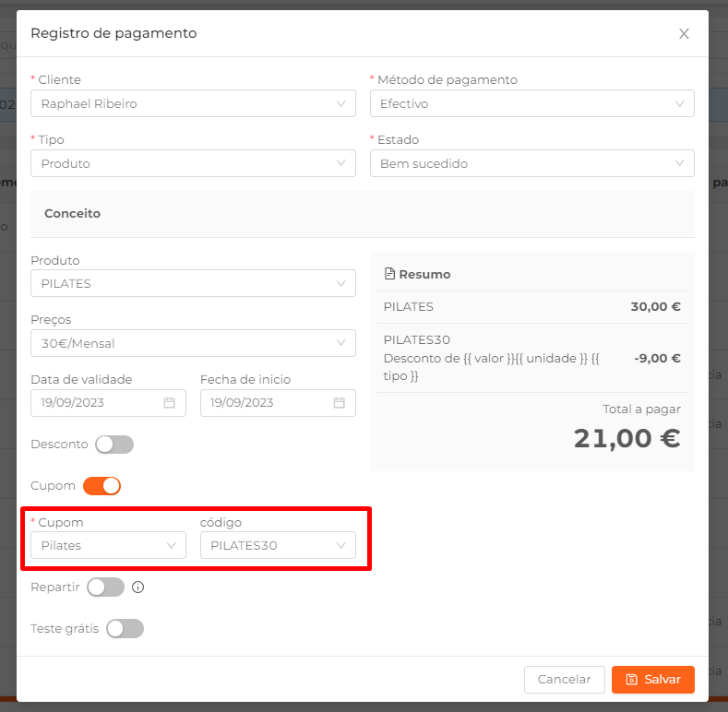
Task: Open calendar icon in Data de validade
Action: pos(170,403)
